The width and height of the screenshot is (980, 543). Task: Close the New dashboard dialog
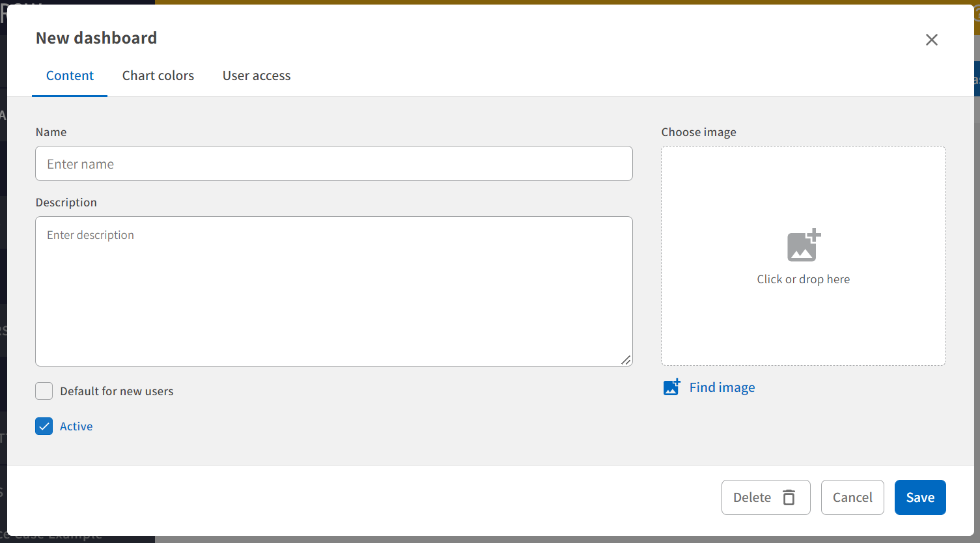click(931, 40)
